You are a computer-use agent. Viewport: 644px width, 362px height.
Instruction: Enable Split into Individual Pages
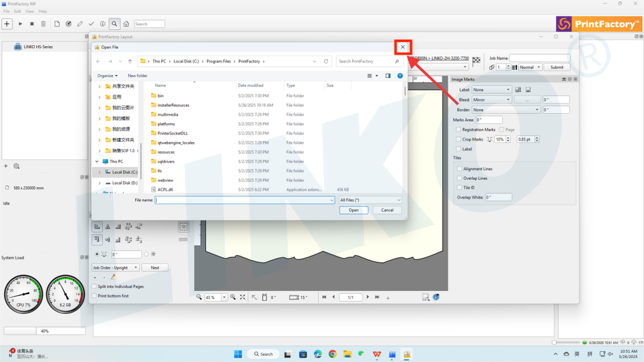tap(94, 287)
